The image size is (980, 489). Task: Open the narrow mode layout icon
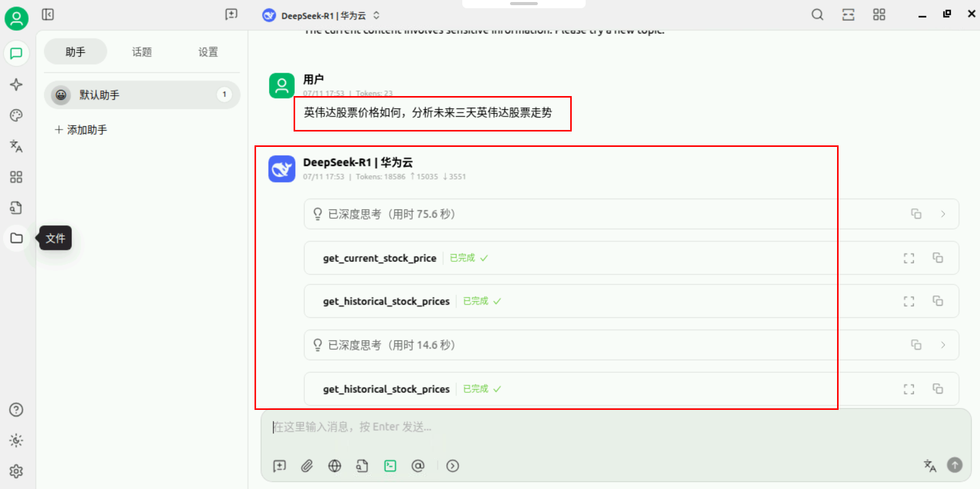(848, 14)
